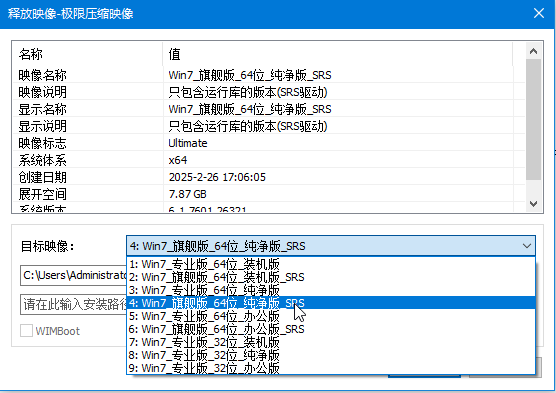Select option 8: Win7_专业版_32位_纯净版
Image resolution: width=556 pixels, height=393 pixels.
coord(330,355)
